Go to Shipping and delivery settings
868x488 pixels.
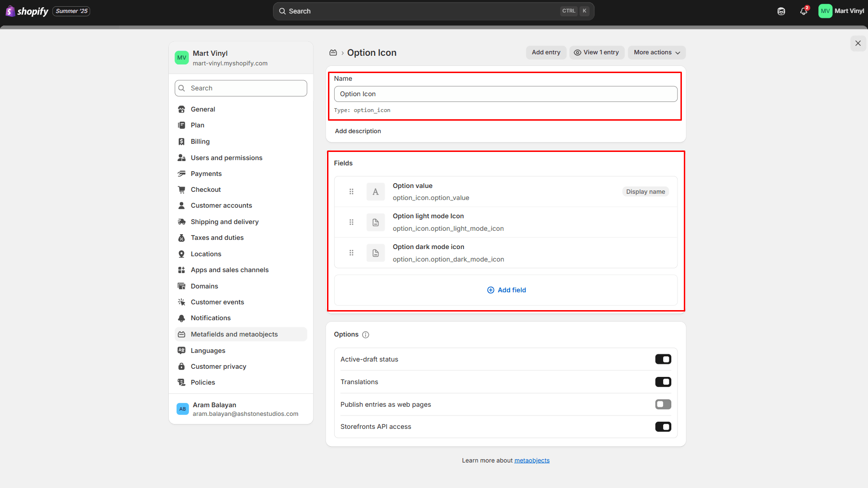point(225,222)
